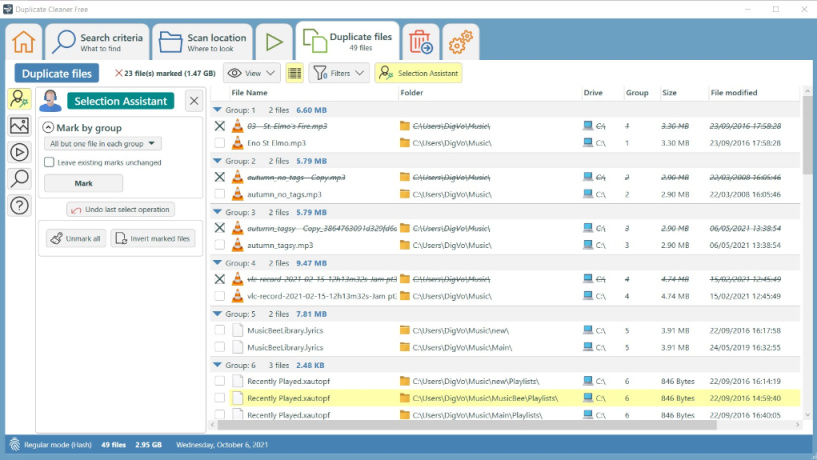Click the horizontal scrollbar thumb
Screen dimensions: 817x460
coord(467,425)
